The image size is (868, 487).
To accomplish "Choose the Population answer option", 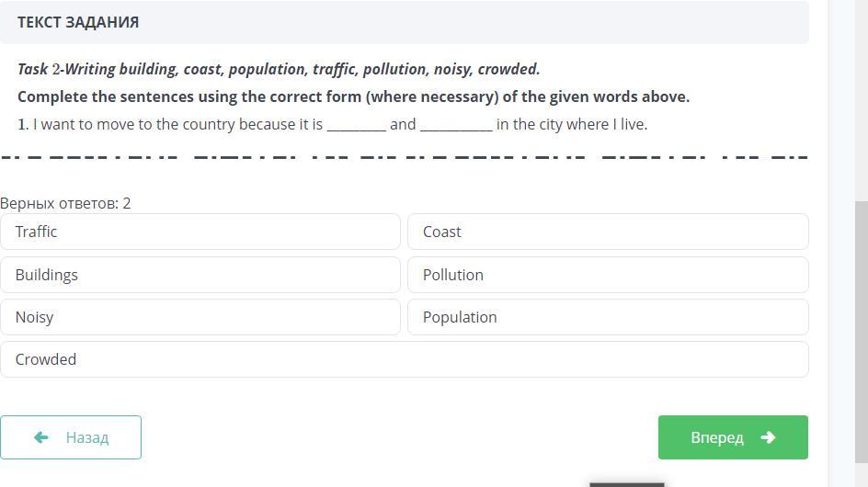I will (x=608, y=317).
